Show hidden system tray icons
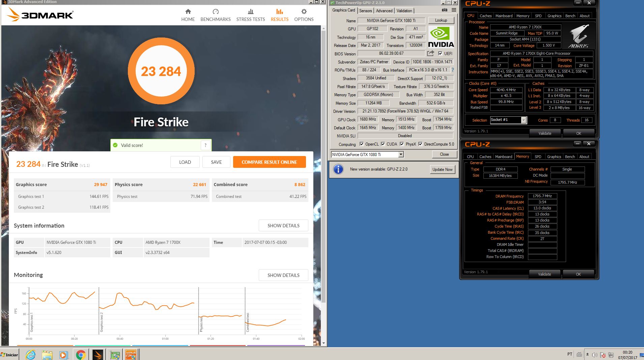 [587, 355]
